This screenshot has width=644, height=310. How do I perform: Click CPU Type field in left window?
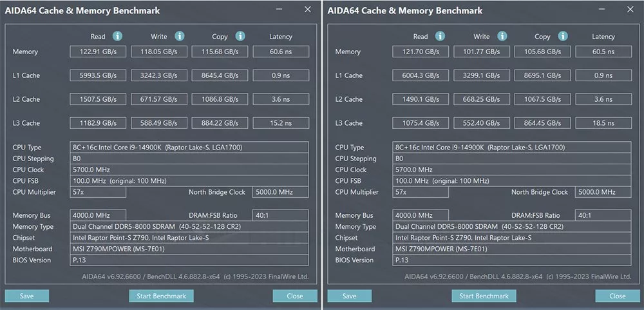(x=189, y=147)
